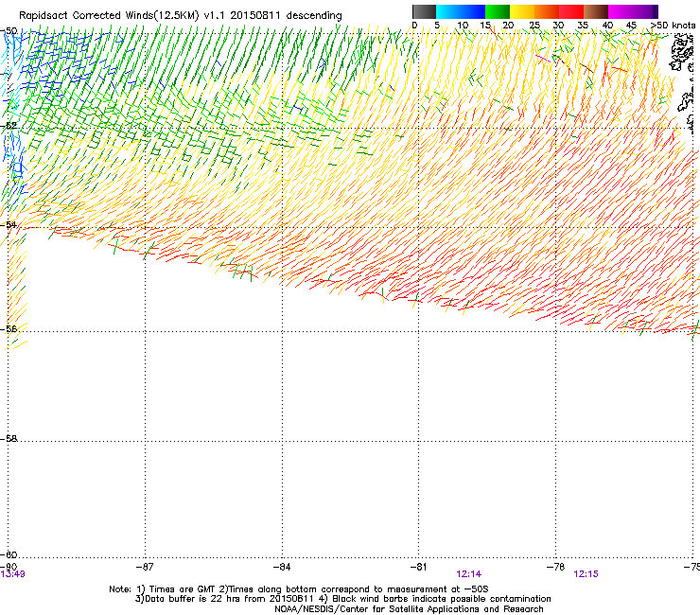Click the '-50' latitude axis label
Viewport: 700px width, 615px height.
click(9, 31)
